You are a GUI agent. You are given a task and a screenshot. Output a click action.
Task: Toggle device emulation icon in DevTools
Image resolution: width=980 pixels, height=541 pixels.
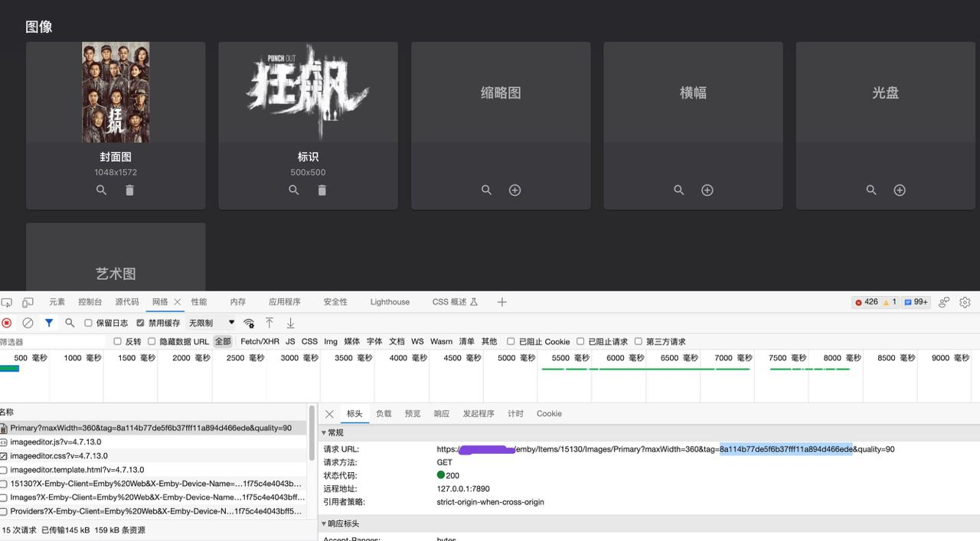(28, 302)
